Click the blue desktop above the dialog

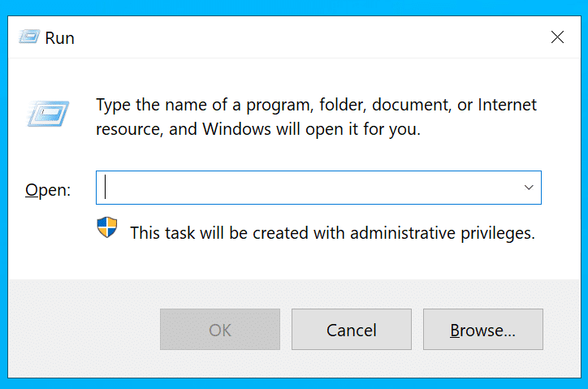[294, 6]
